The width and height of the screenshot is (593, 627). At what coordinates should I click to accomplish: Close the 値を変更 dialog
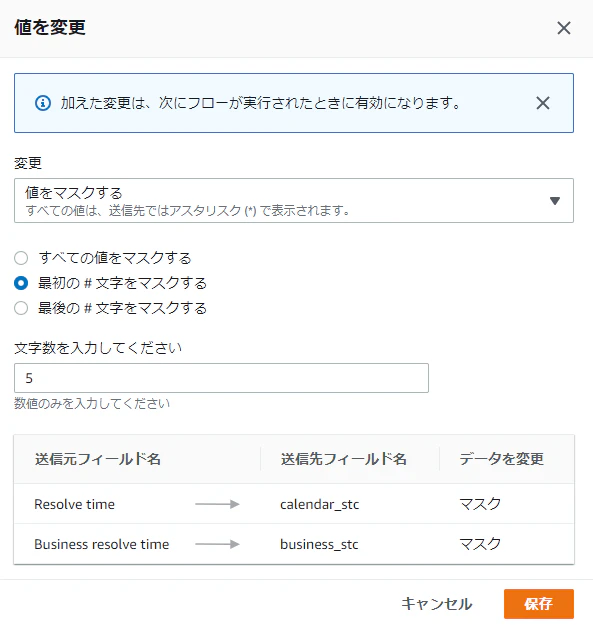tap(564, 28)
